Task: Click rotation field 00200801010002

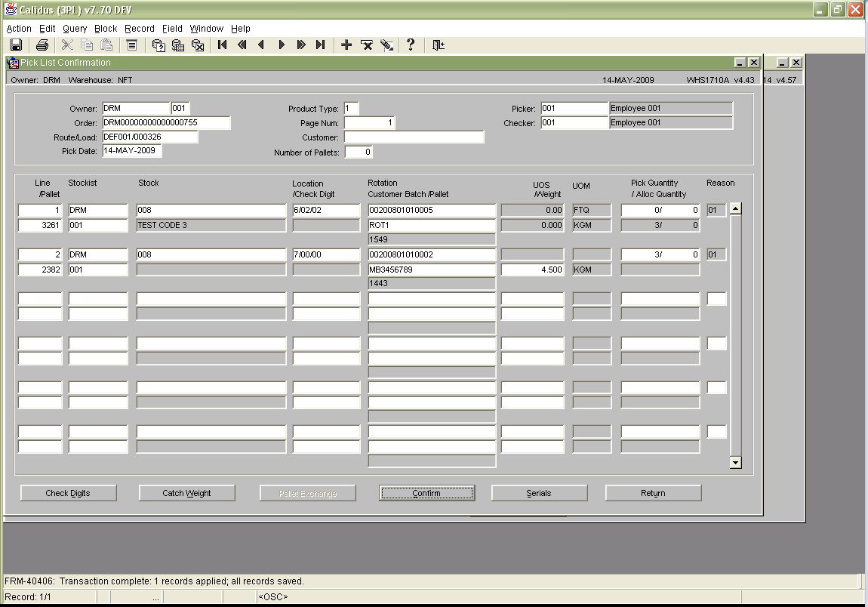Action: [432, 254]
